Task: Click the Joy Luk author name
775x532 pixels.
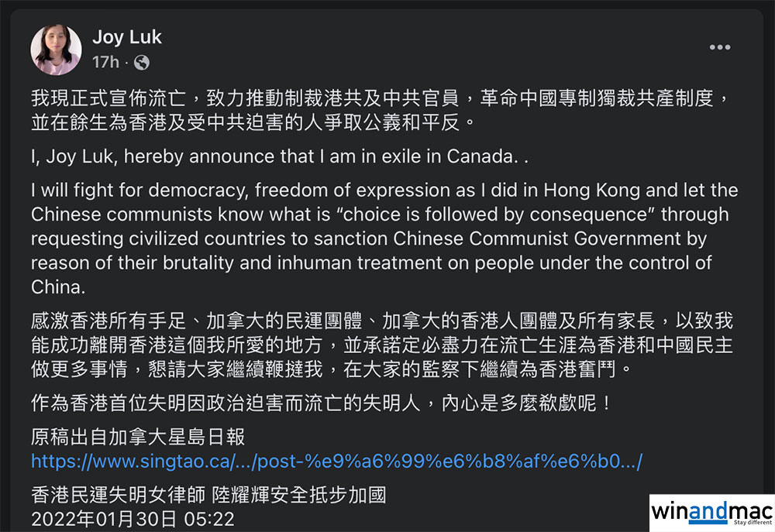Action: tap(127, 37)
